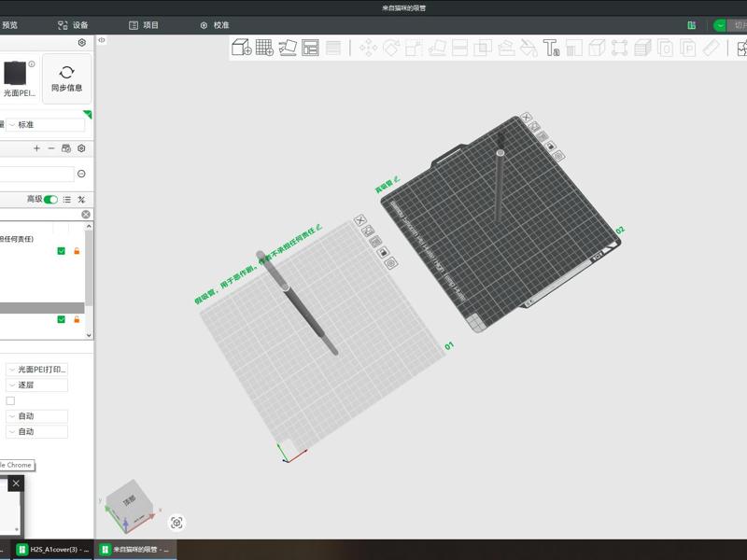
Task: Remove all objects on plate 01
Action: coord(360,220)
